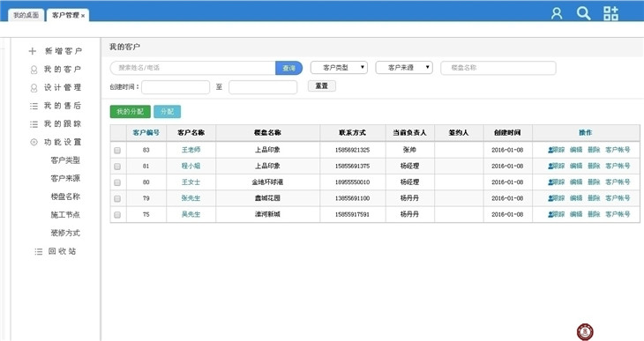644x341 pixels.
Task: Click the list icon beside 我的跟踪
Action: pyautogui.click(x=34, y=124)
